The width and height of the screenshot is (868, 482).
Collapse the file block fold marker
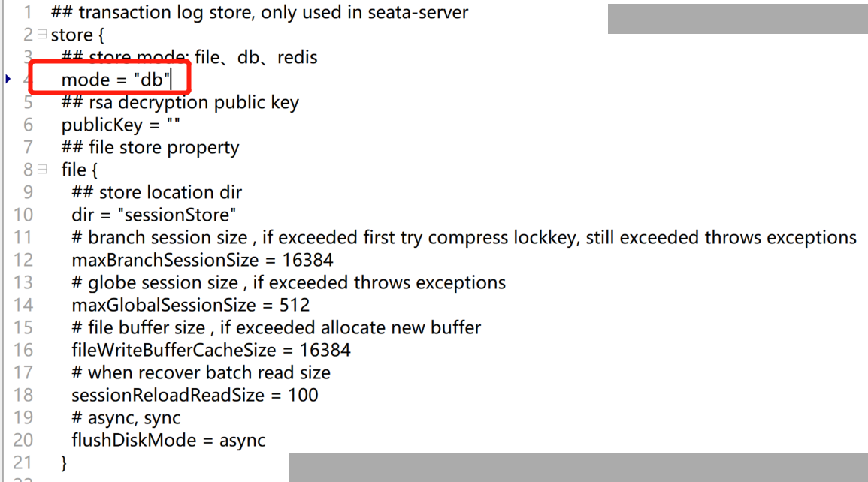coord(42,169)
